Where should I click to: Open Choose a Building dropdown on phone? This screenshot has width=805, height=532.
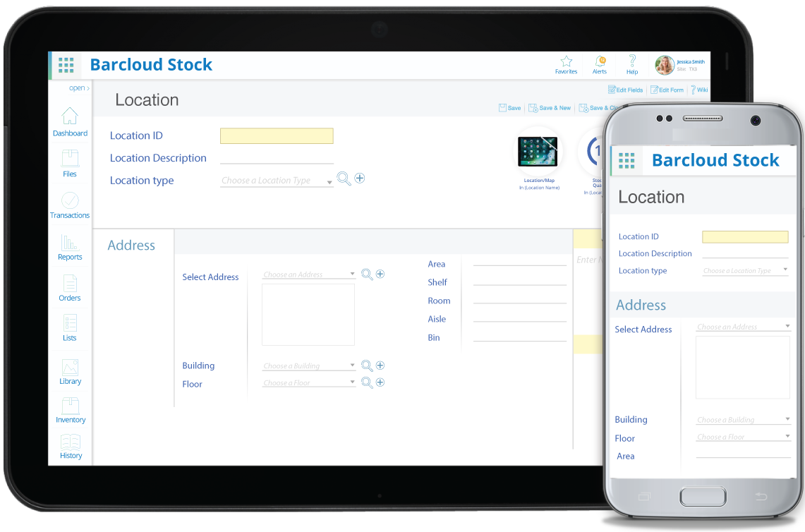(743, 420)
